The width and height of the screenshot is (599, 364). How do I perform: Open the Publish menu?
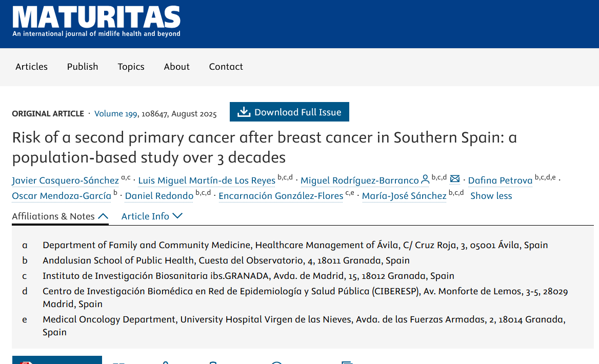coord(83,67)
